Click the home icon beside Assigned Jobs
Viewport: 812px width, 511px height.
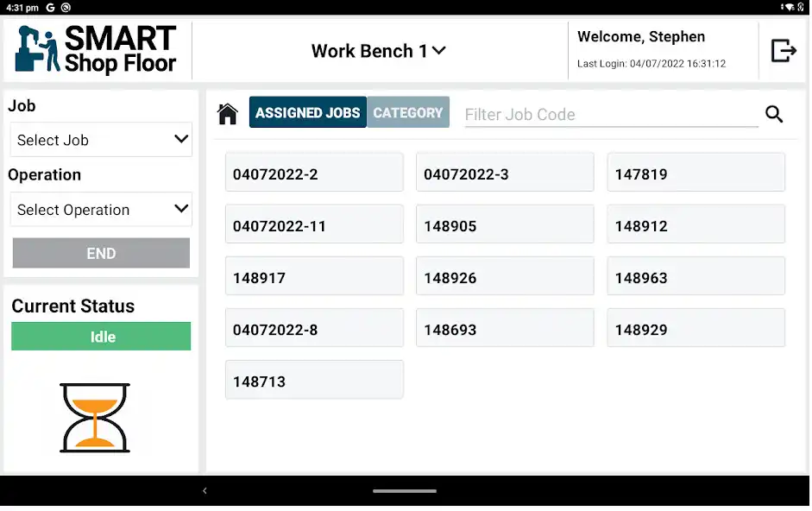(228, 112)
